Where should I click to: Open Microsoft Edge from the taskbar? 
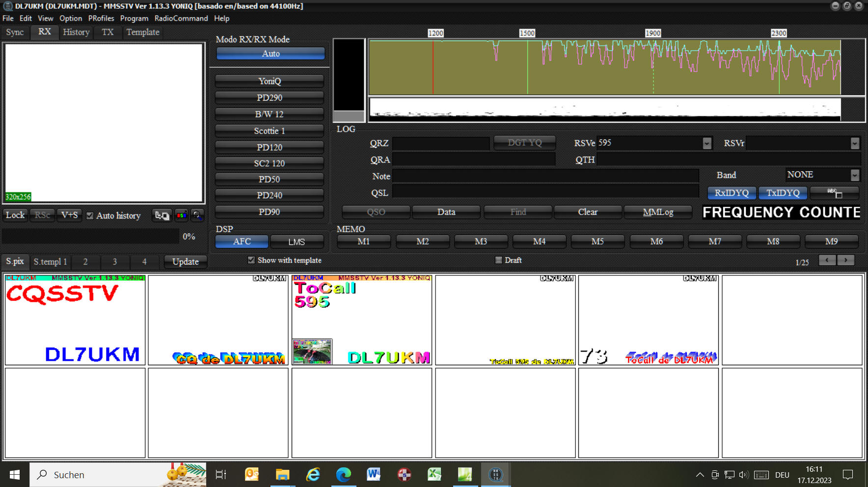[343, 474]
